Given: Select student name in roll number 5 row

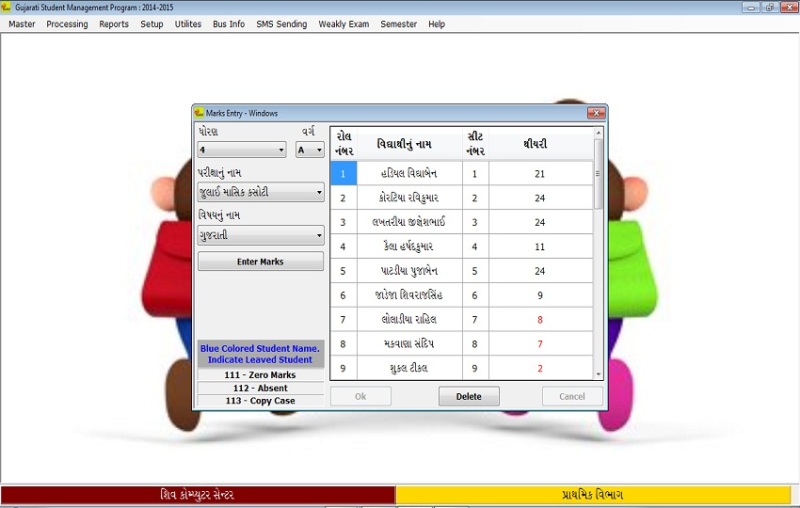Looking at the screenshot, I should [x=410, y=271].
